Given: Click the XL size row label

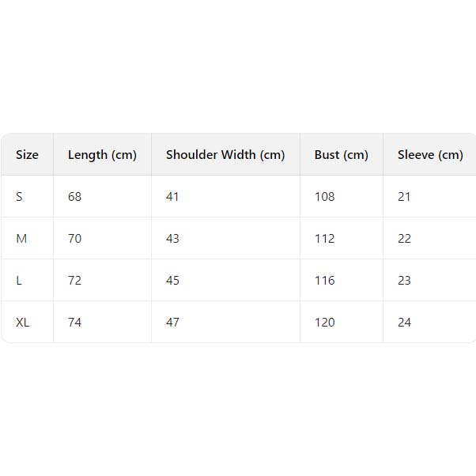Looking at the screenshot, I should [x=23, y=323].
